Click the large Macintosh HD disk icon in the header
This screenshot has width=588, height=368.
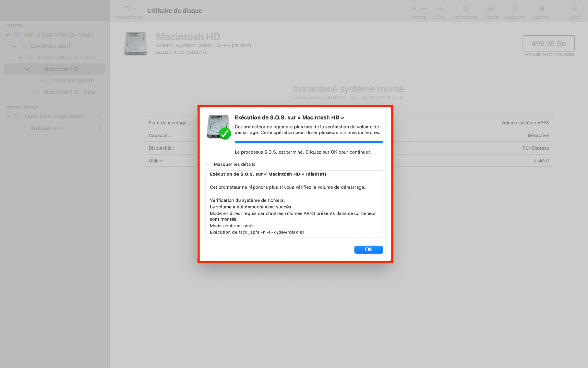136,44
